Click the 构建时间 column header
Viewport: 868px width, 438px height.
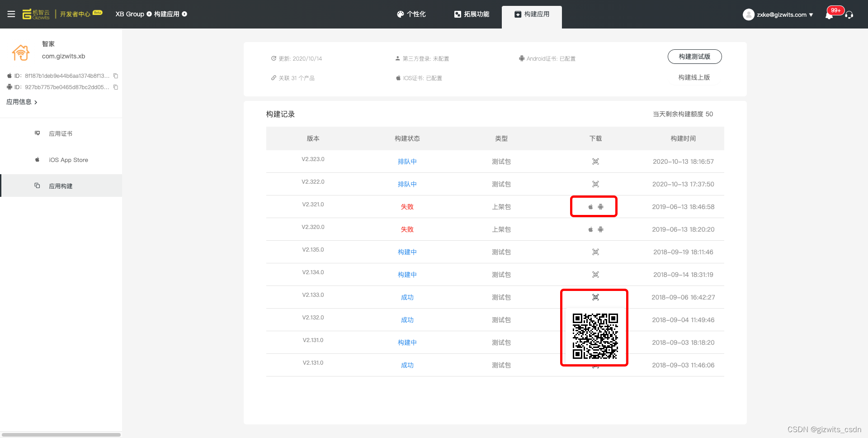pyautogui.click(x=683, y=138)
